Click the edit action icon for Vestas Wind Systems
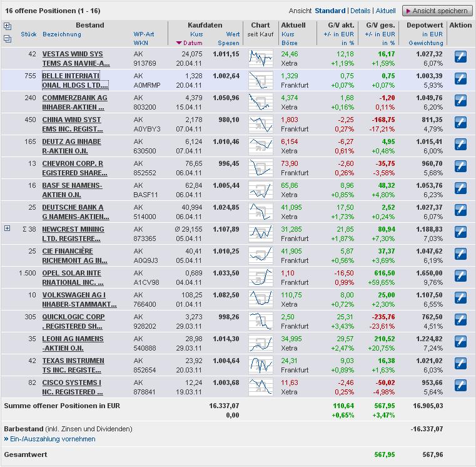This screenshot has height=467, width=476. click(x=460, y=57)
